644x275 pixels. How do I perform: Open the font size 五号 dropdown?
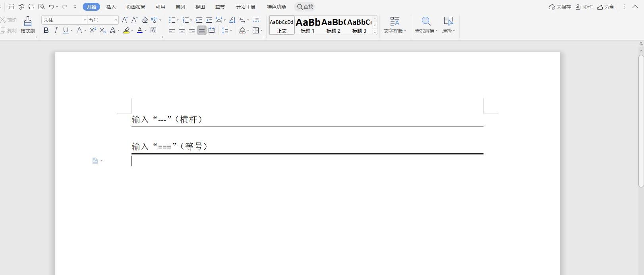(x=116, y=20)
